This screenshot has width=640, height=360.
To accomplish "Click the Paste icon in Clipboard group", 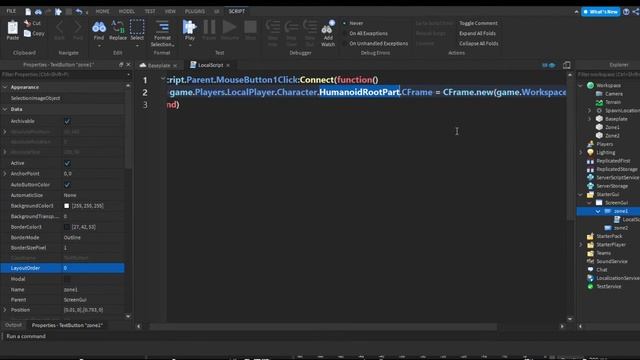I will tap(13, 28).
